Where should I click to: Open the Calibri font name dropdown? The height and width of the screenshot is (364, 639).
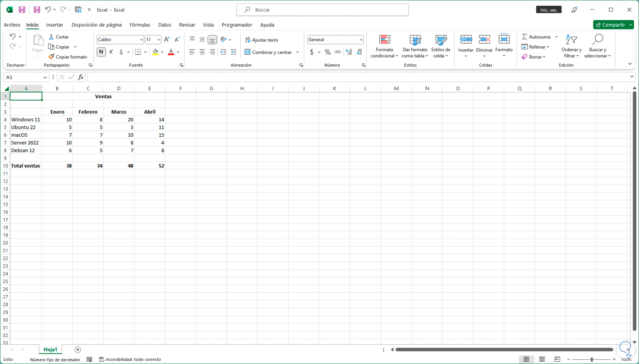[x=141, y=39]
